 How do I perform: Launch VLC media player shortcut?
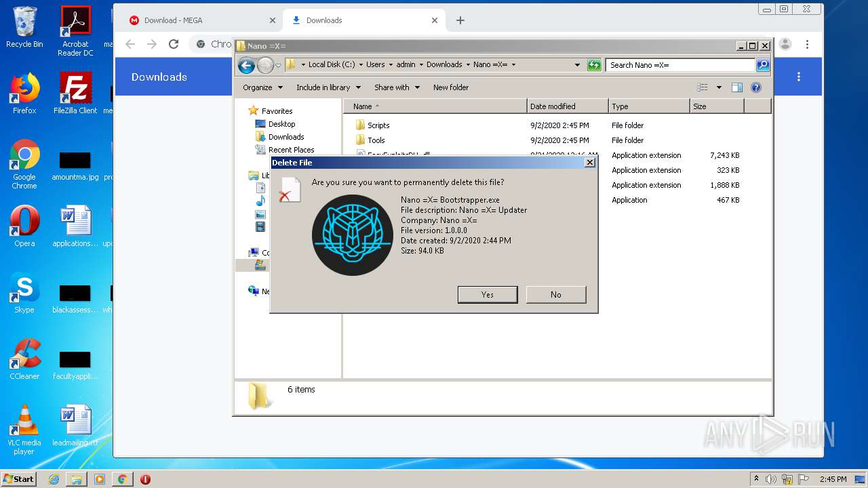[x=24, y=430]
